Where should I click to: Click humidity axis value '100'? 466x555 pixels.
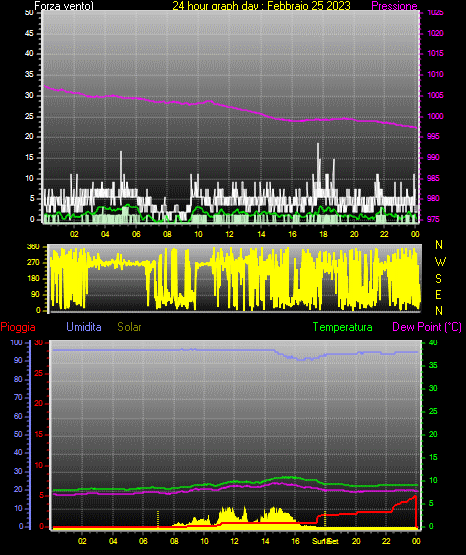[x=16, y=342]
